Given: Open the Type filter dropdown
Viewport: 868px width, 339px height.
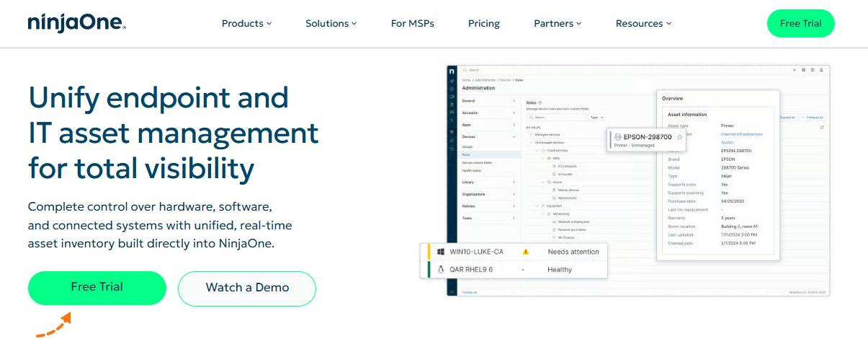Looking at the screenshot, I should (x=597, y=117).
